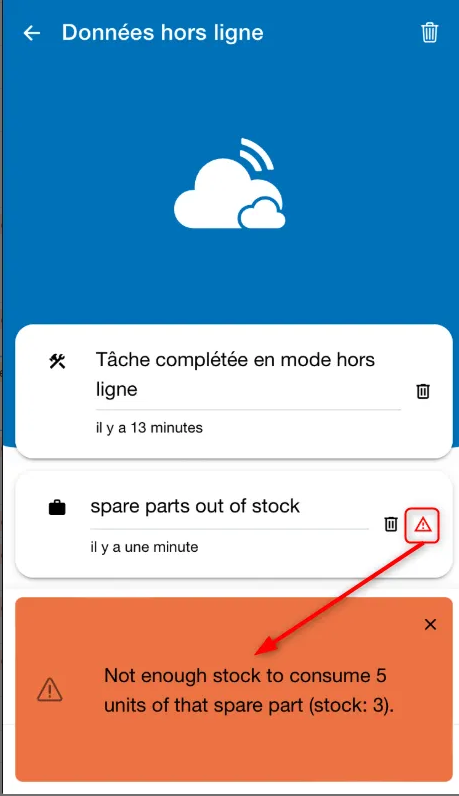
Task: Open the 'Tâche complétée en mode hors ligne' entry
Action: (x=235, y=374)
